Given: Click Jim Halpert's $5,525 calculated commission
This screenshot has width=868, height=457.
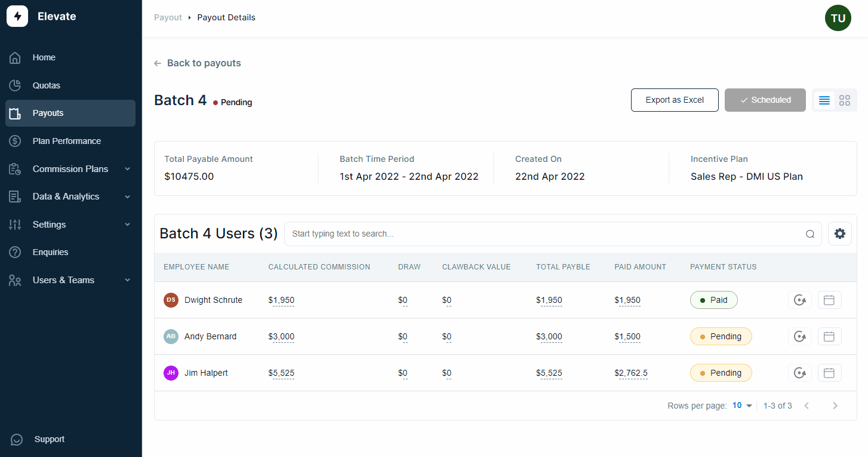Looking at the screenshot, I should click(281, 373).
